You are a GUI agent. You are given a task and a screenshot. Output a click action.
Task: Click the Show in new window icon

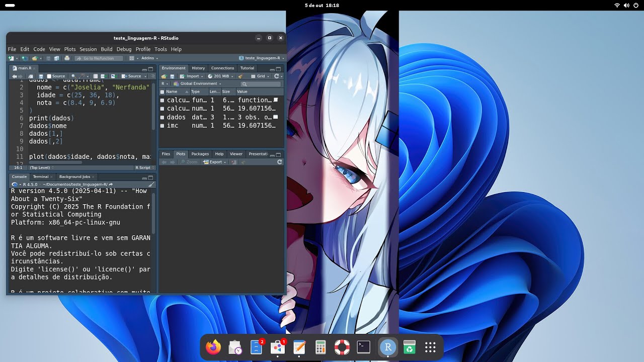(x=31, y=76)
